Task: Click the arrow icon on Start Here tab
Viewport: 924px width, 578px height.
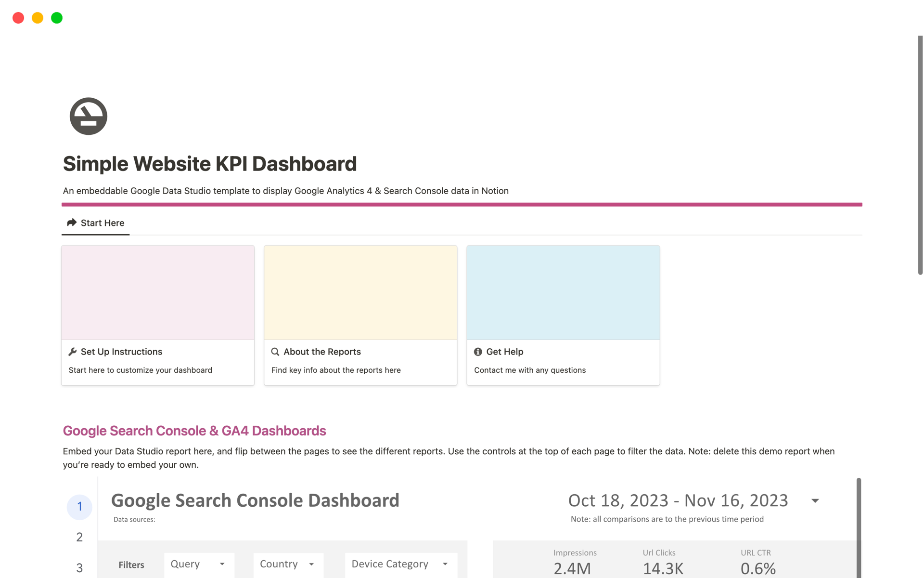Action: click(x=72, y=223)
